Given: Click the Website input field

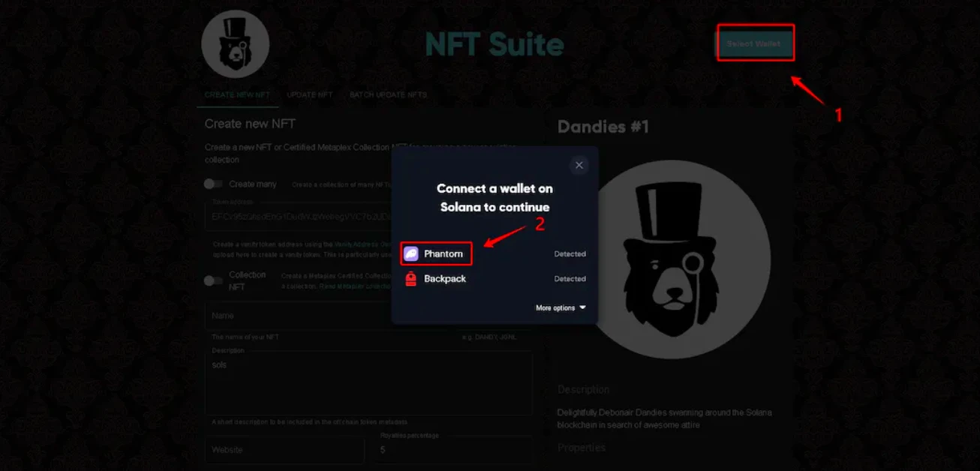Looking at the screenshot, I should 284,450.
